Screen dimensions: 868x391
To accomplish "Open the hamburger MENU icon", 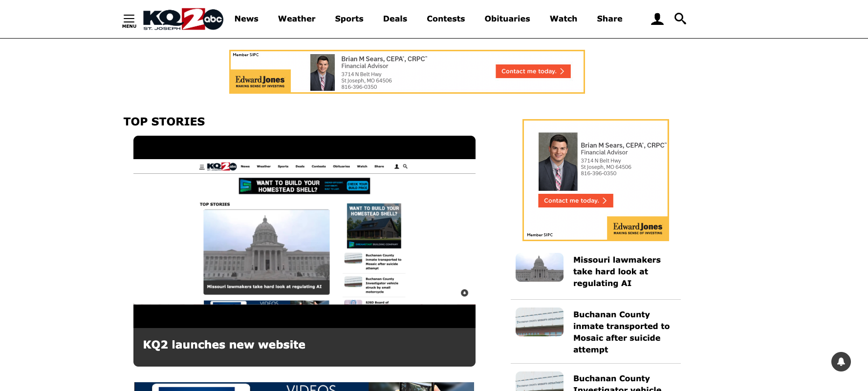I will [x=129, y=21].
